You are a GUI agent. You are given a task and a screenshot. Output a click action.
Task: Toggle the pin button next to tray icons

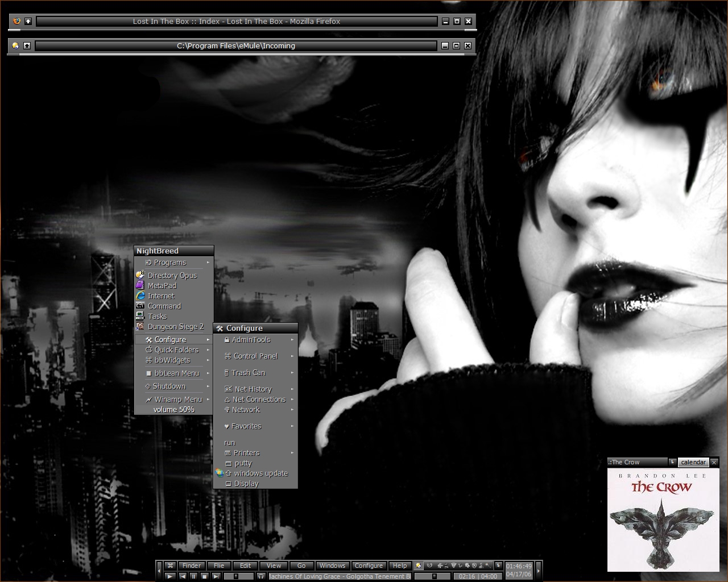tap(499, 566)
